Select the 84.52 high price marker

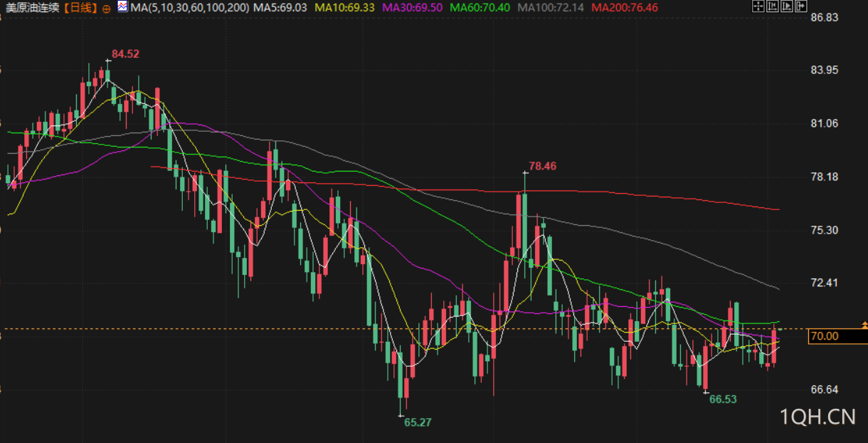(125, 53)
